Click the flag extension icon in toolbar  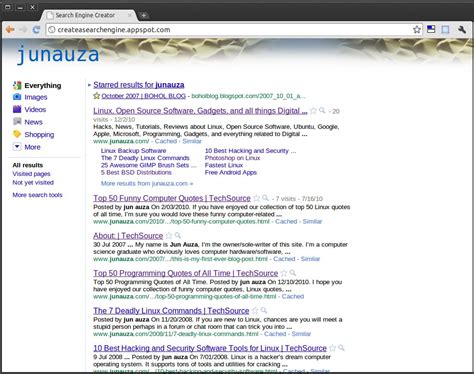point(431,29)
